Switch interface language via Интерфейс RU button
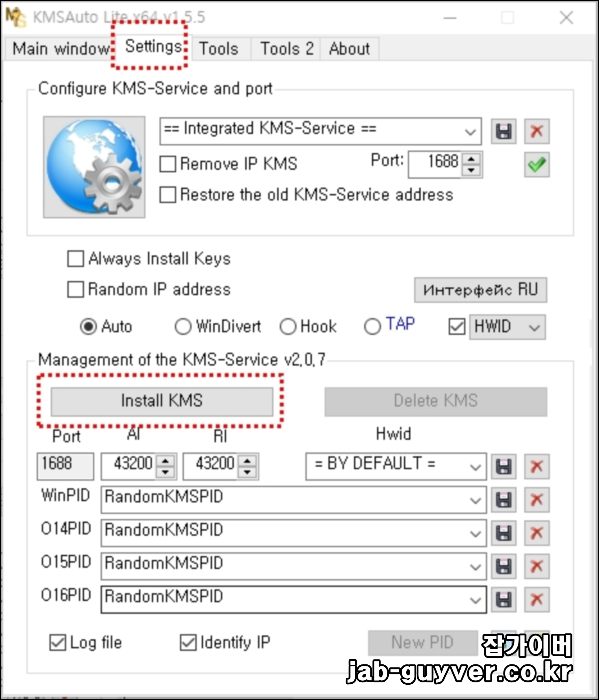The image size is (599, 700). [481, 290]
